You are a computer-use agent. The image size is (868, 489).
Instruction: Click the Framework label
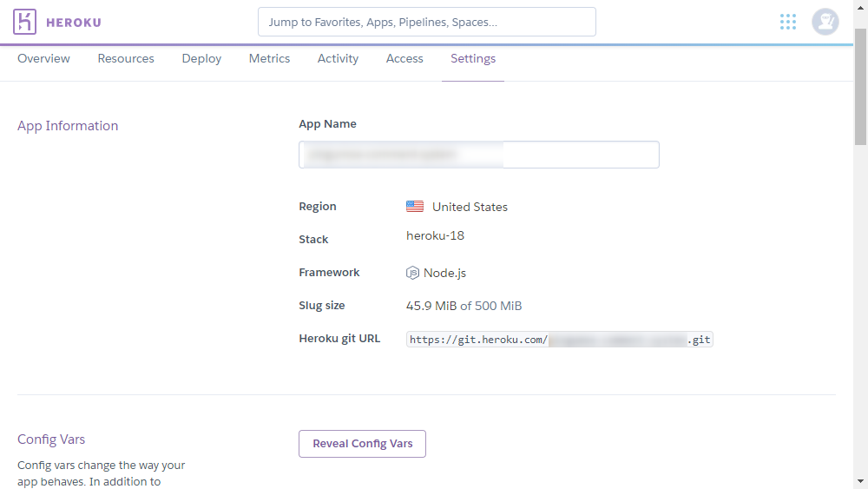(x=329, y=273)
